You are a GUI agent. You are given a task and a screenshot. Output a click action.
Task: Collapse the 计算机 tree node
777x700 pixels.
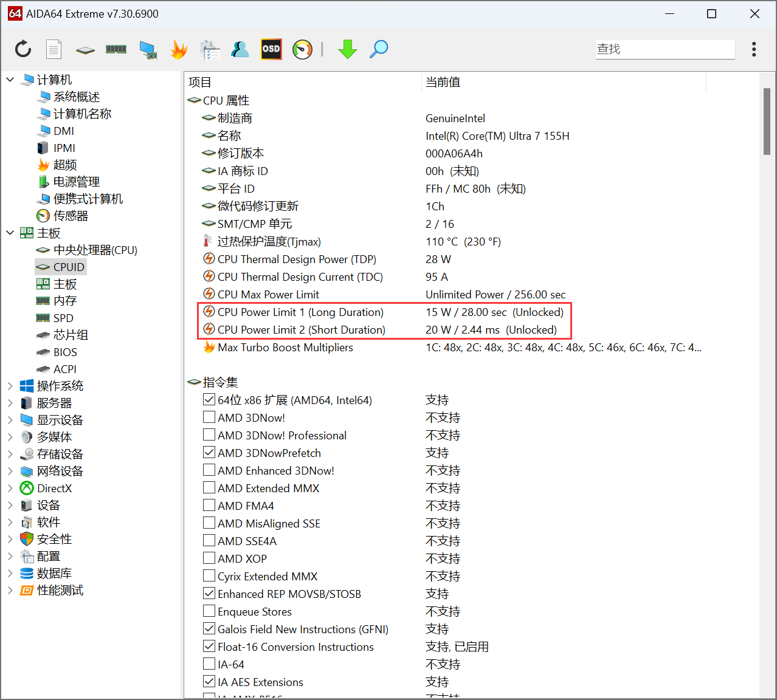pyautogui.click(x=10, y=80)
